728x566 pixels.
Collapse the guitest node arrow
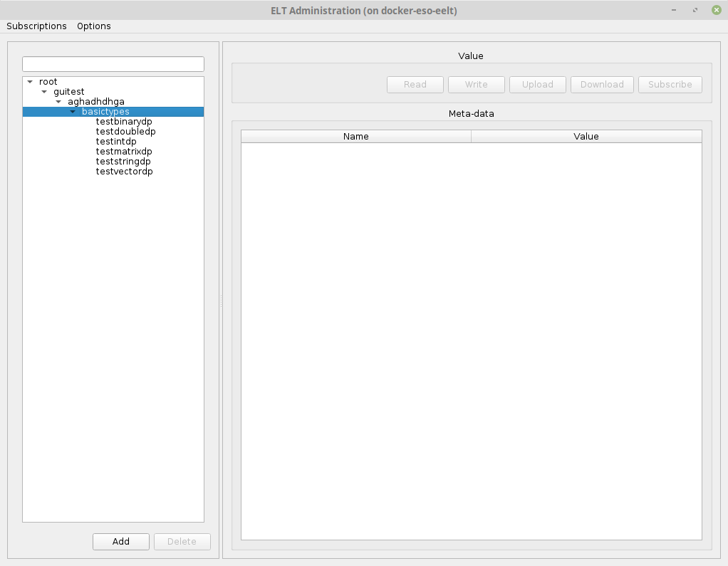pos(44,92)
